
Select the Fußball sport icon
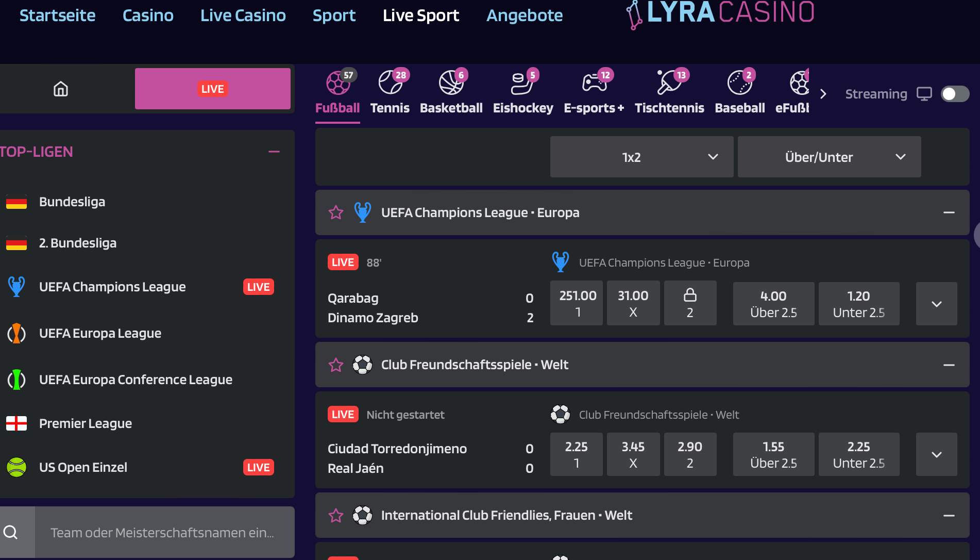coord(337,83)
